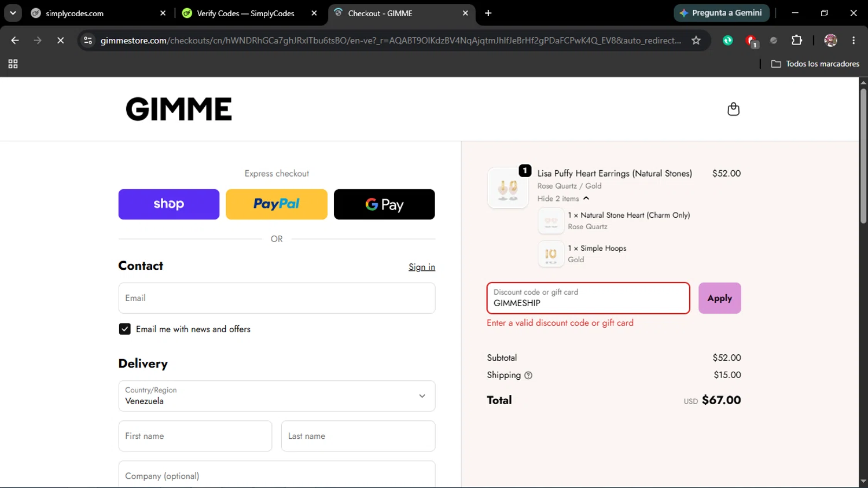868x488 pixels.
Task: Open the shopping bag cart icon
Action: 733,109
